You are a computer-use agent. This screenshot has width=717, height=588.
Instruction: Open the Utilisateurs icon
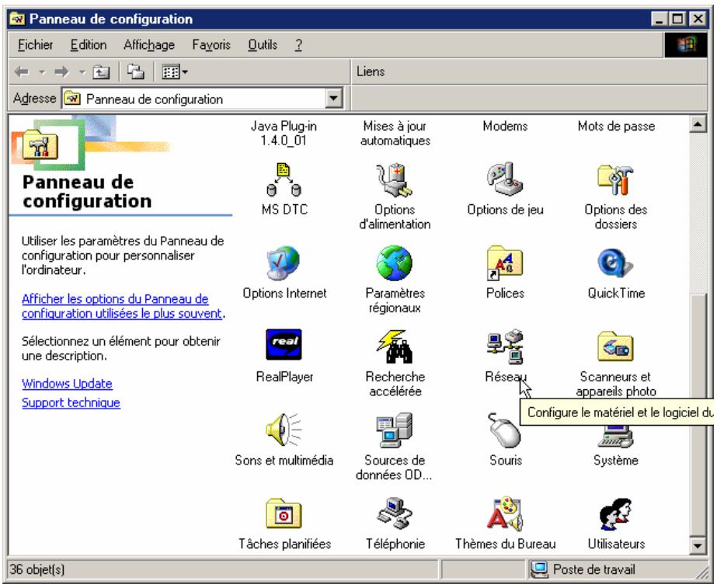pos(615,513)
